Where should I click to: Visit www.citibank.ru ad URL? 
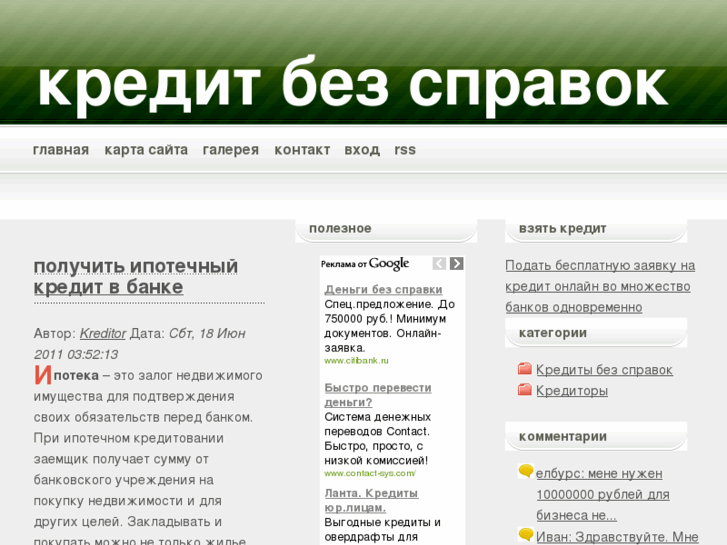coord(357,361)
